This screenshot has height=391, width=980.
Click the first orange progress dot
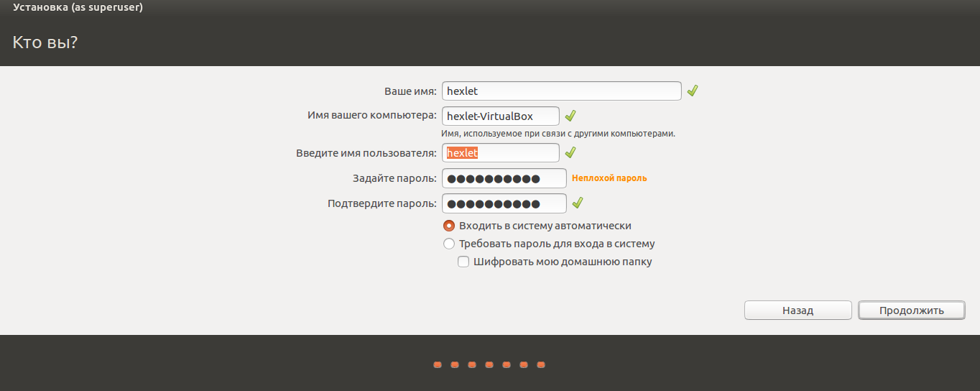pyautogui.click(x=437, y=365)
